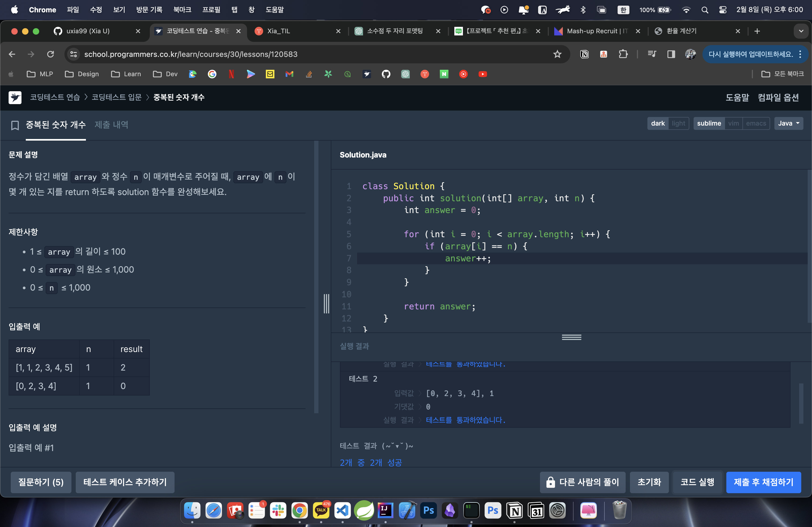Switch the editor theme to light

pos(678,123)
